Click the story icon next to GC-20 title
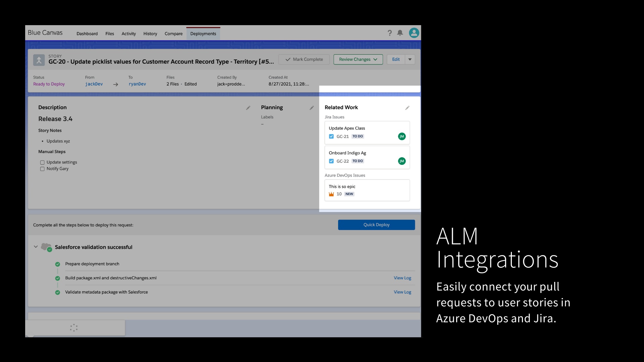The height and width of the screenshot is (362, 644). point(39,60)
